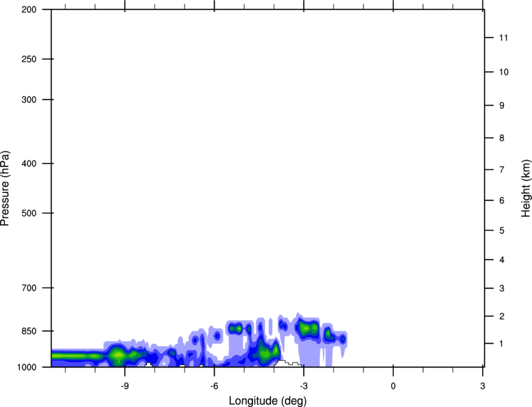
Task: Select the 5 km height label
Action: click(501, 231)
